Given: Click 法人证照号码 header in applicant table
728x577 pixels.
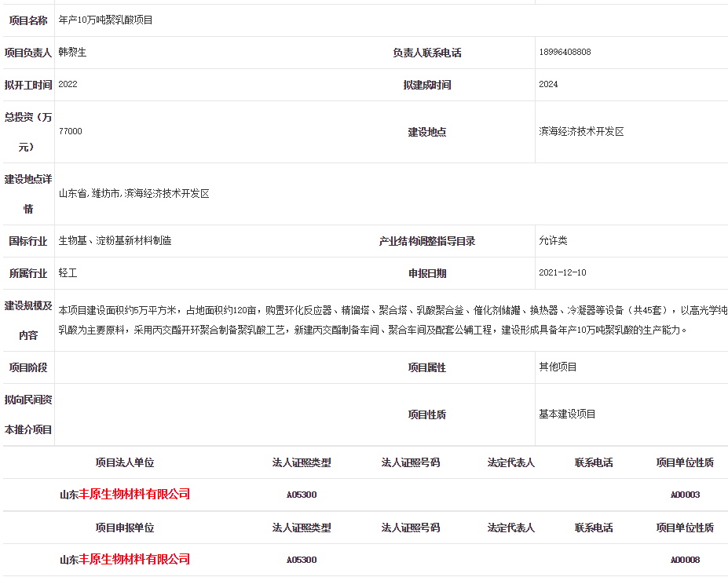Looking at the screenshot, I should (x=411, y=528).
